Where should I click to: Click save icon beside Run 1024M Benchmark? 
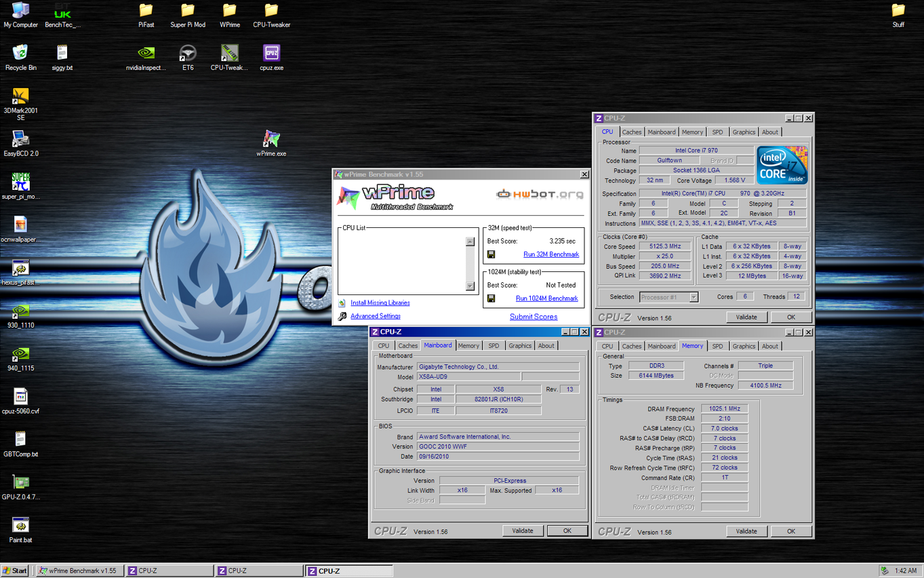491,298
